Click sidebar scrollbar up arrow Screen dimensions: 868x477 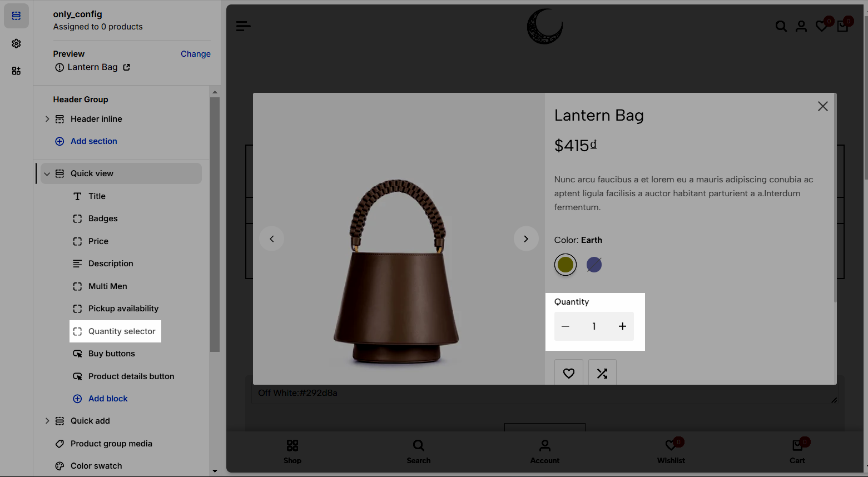[x=215, y=92]
